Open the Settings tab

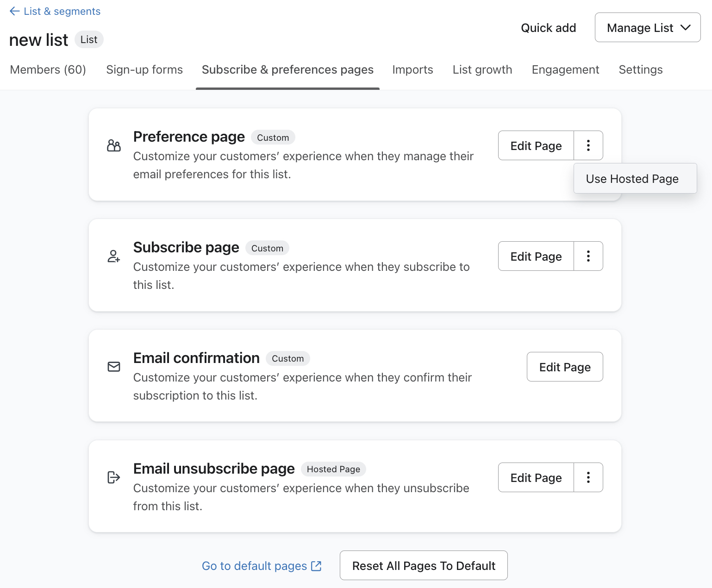[x=640, y=69]
